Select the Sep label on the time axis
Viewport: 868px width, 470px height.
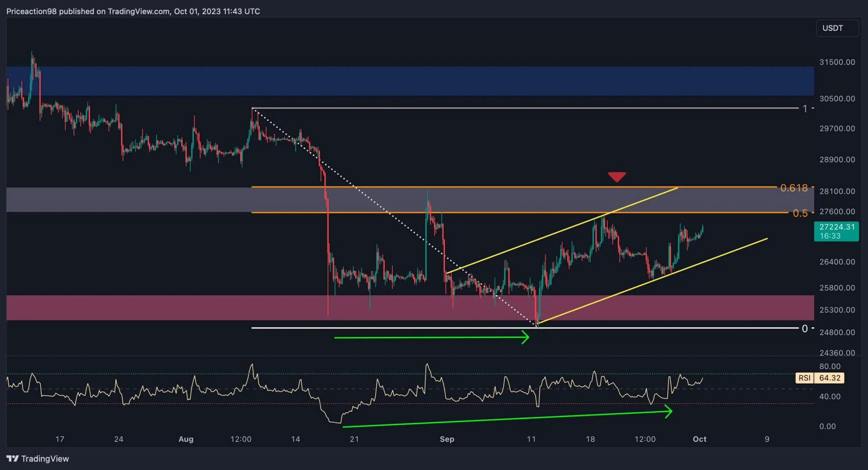click(447, 439)
